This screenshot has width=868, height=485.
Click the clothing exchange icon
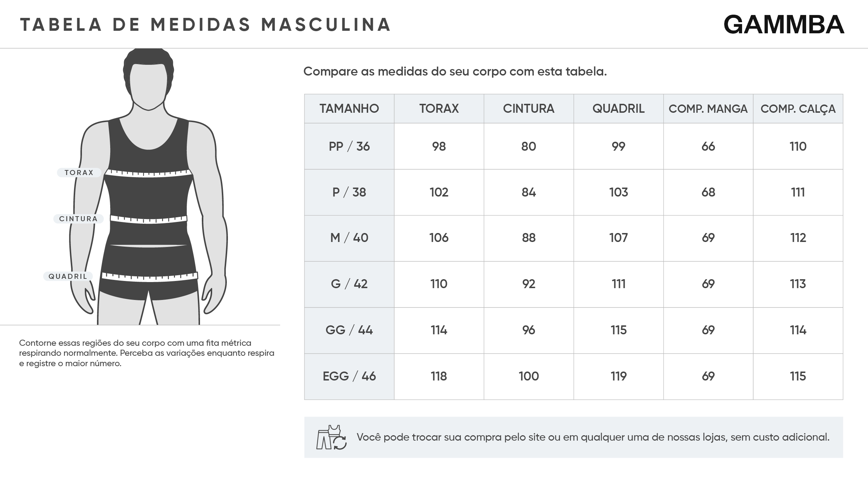pos(331,437)
